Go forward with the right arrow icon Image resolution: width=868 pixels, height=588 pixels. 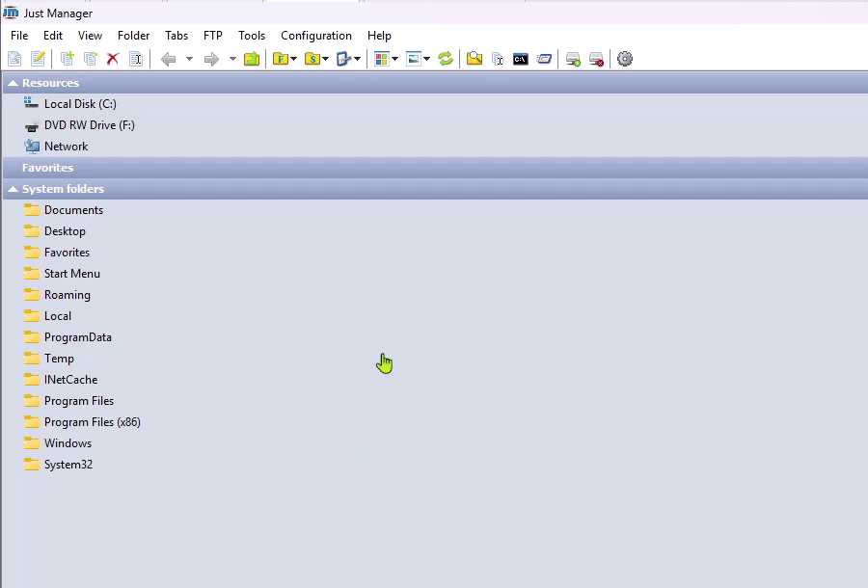coord(211,59)
